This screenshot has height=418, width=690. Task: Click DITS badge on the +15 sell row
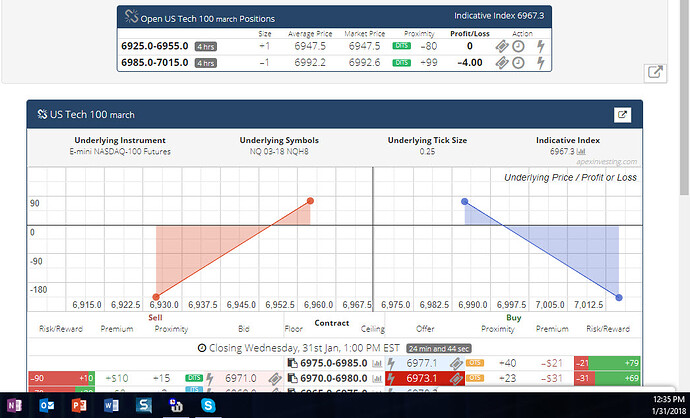coord(194,378)
